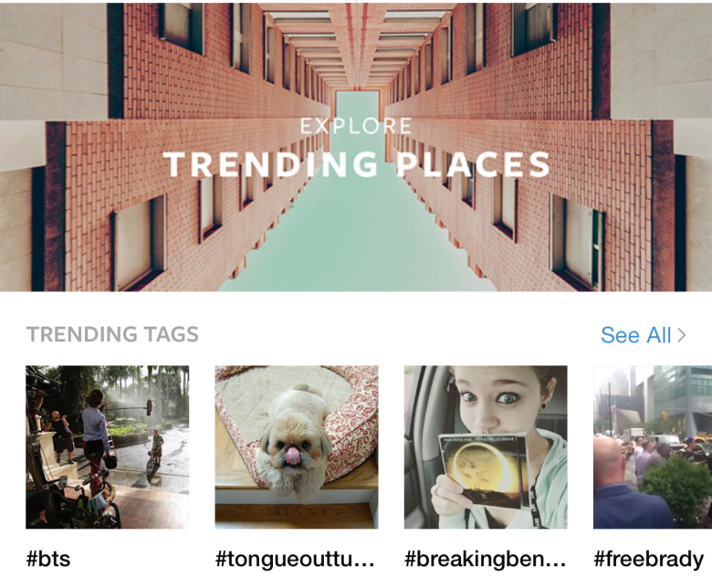Select the #tongueouttu... hashtag label
Screen dimensions: 712x588
295,559
